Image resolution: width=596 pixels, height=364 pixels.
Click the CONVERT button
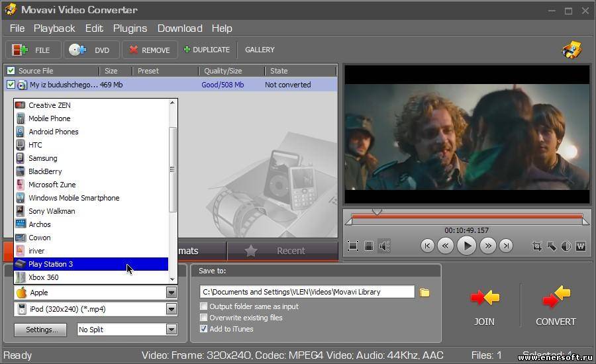pos(556,306)
